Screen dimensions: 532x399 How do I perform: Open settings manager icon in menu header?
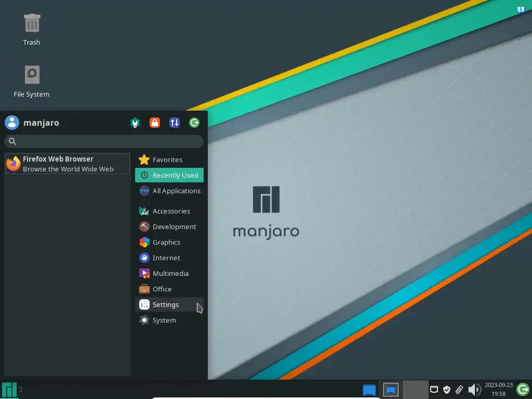coord(135,123)
